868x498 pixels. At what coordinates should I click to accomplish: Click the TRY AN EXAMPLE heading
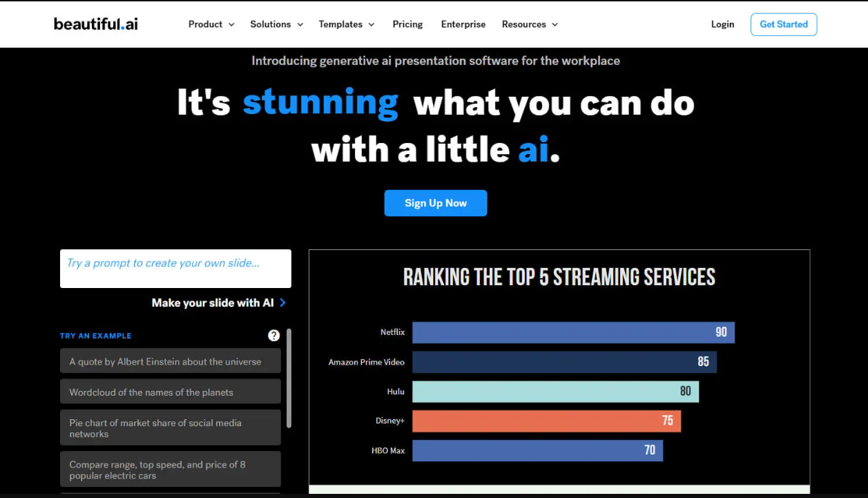pyautogui.click(x=95, y=336)
